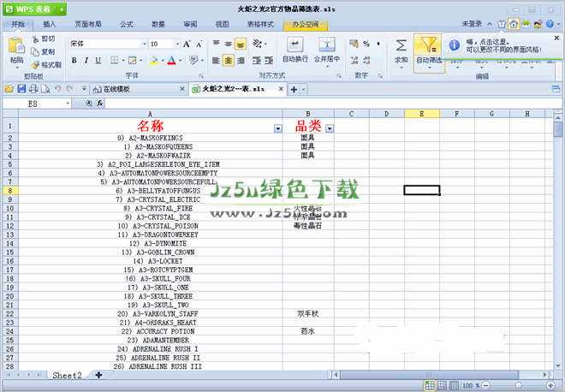Close the 在线模板 document tab
Viewport: 565px width, 392px height.
(182, 89)
